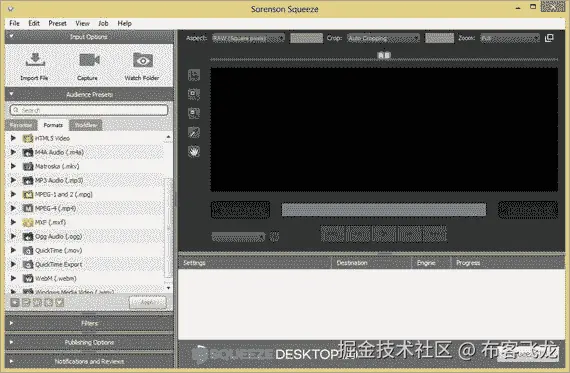
Task: Click the last preset toolbar icon before Apply
Action: pos(60,302)
